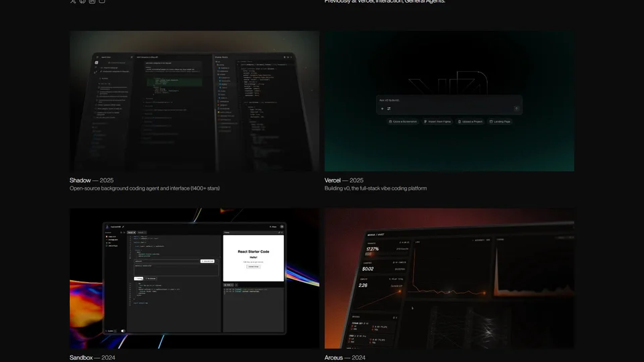Click the pencil rename icon in Sandbox header
The height and width of the screenshot is (362, 644).
[x=123, y=227]
